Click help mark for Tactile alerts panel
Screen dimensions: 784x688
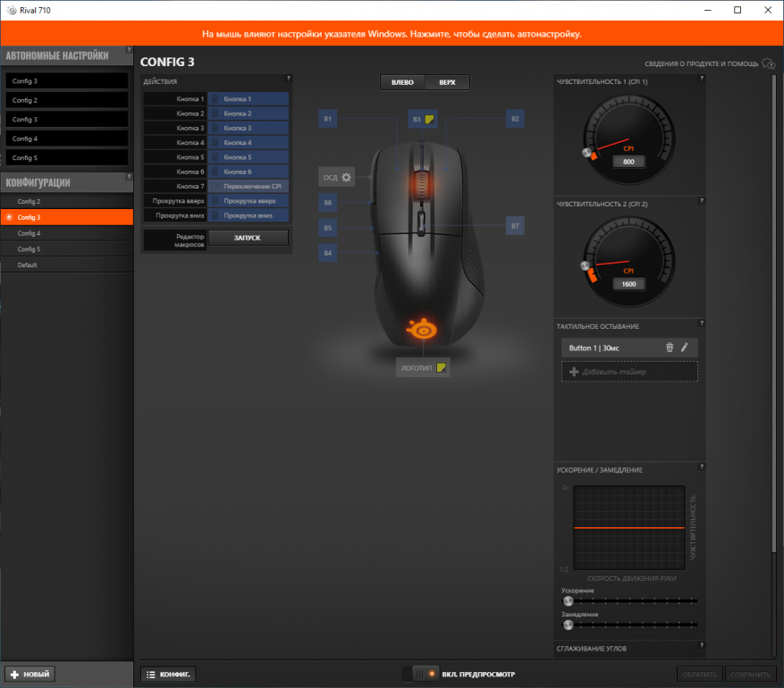point(702,323)
